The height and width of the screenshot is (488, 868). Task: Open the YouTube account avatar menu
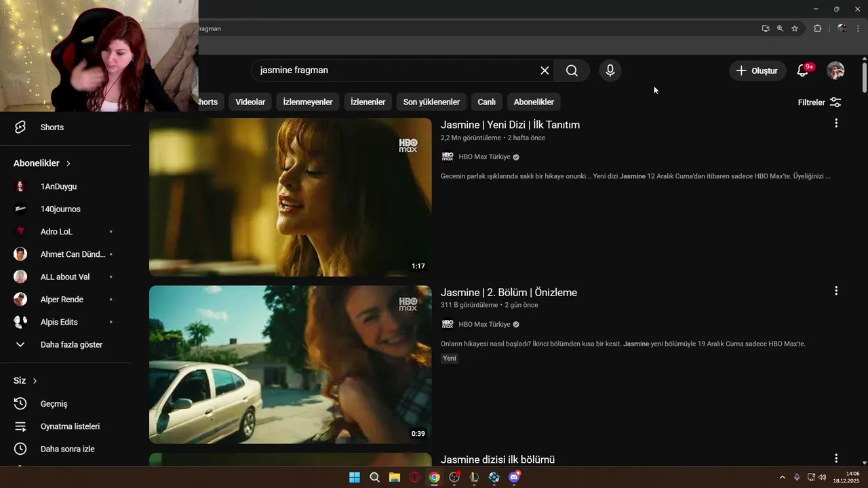point(835,70)
